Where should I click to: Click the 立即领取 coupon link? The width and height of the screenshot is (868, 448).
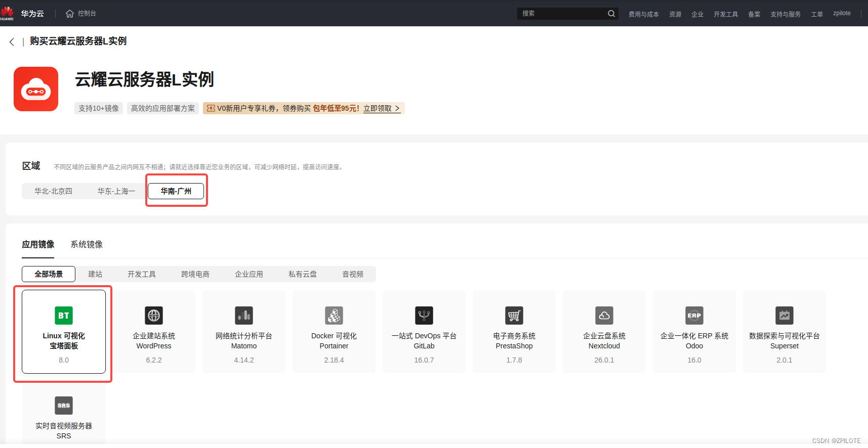click(x=382, y=108)
